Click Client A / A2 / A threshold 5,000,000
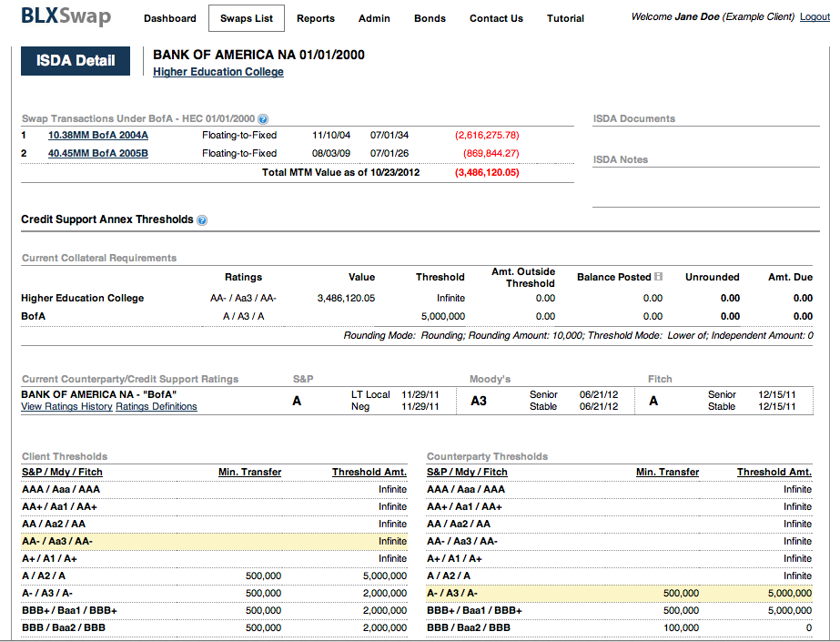 click(x=385, y=576)
